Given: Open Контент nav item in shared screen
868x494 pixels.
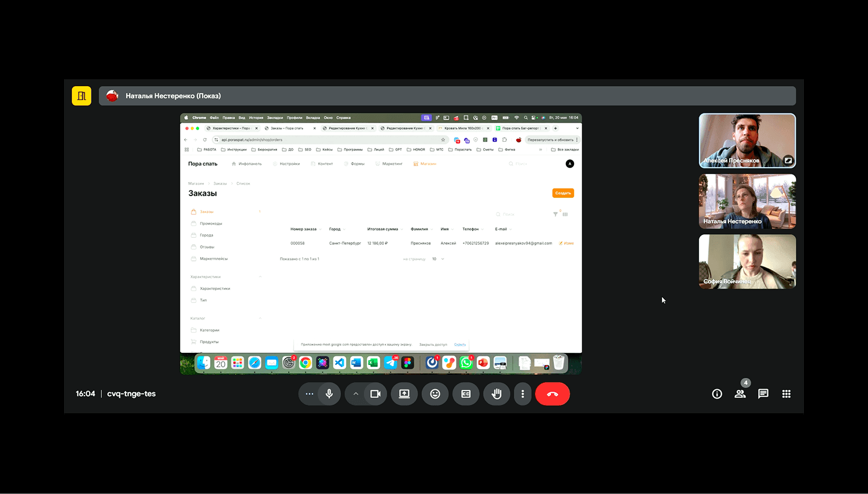Looking at the screenshot, I should 322,164.
